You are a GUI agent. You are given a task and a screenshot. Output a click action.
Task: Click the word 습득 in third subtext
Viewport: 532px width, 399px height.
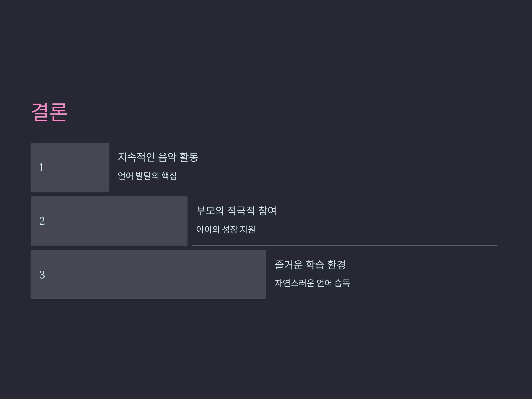pyautogui.click(x=342, y=283)
